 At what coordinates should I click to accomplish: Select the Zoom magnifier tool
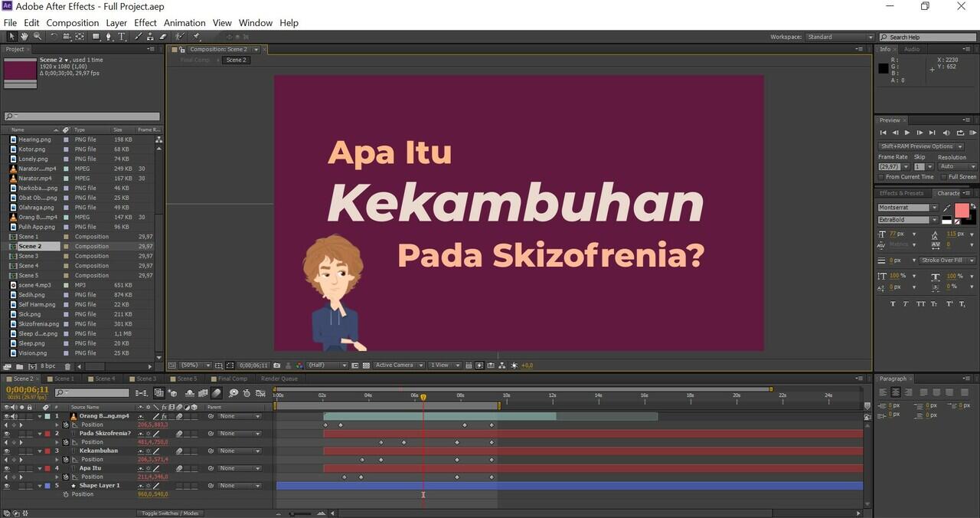pos(37,36)
